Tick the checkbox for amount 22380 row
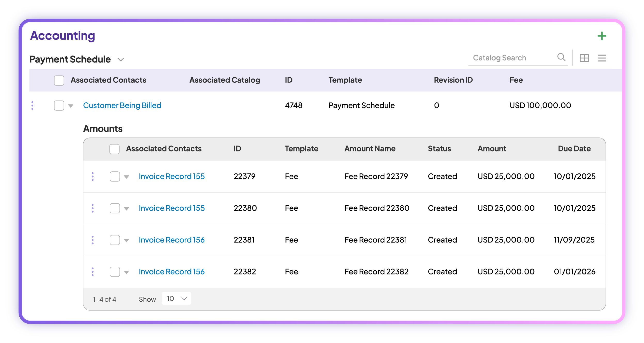 pos(115,208)
